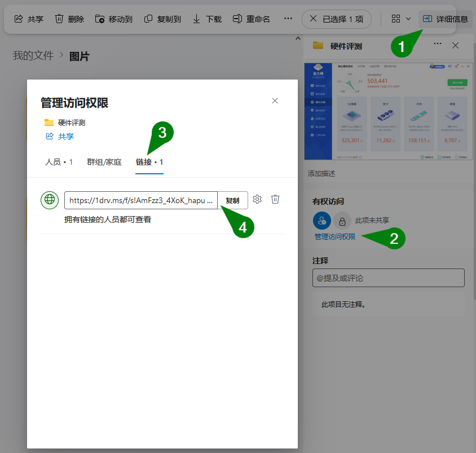Viewport: 476px width, 453px height.
Task: Click the comment input under 注释
Action: [388, 278]
